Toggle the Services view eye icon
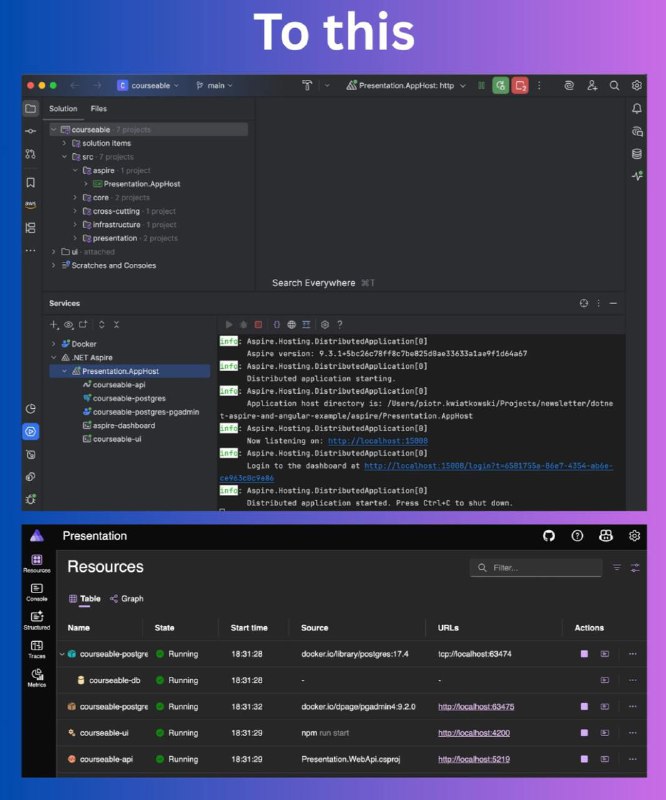Screen dimensions: 666x800 tap(68, 324)
